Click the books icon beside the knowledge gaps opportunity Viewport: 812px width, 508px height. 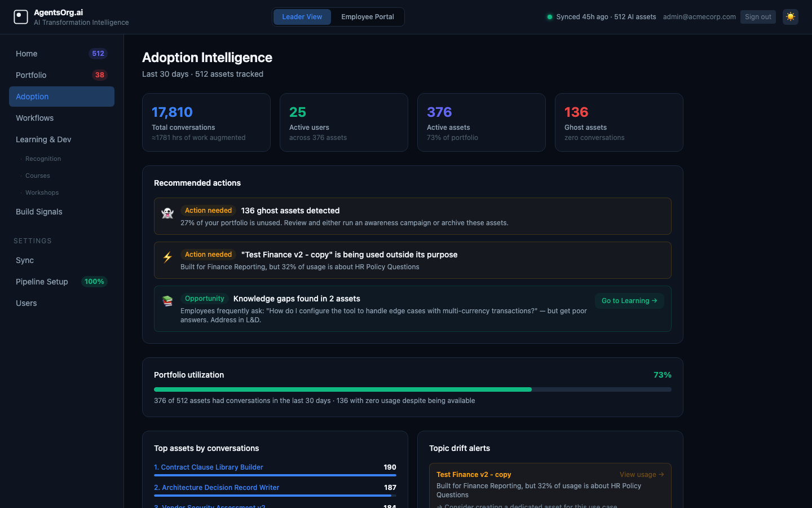tap(167, 301)
